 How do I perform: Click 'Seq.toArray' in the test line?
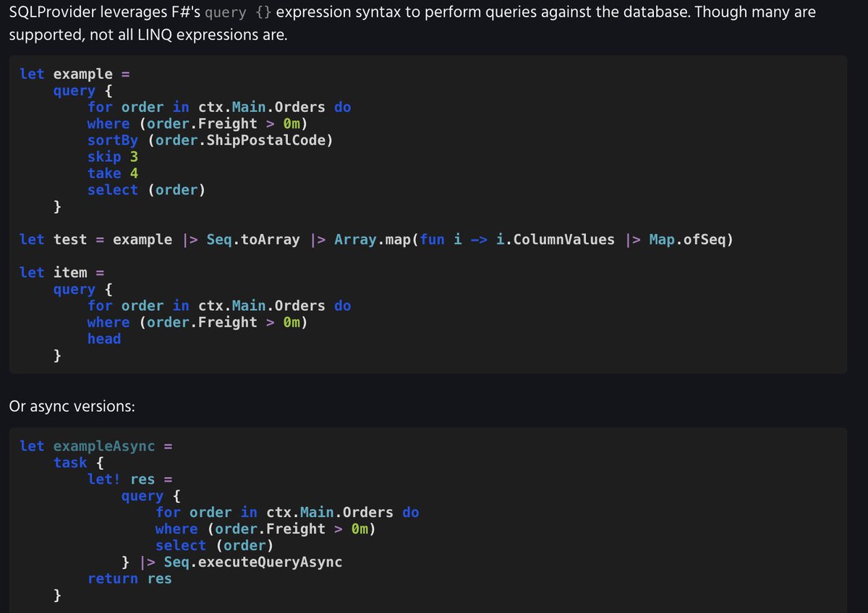253,239
